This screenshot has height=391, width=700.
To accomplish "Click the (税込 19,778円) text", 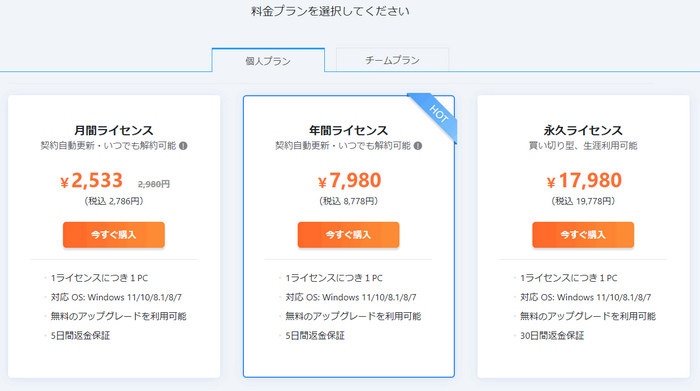I will pos(583,201).
